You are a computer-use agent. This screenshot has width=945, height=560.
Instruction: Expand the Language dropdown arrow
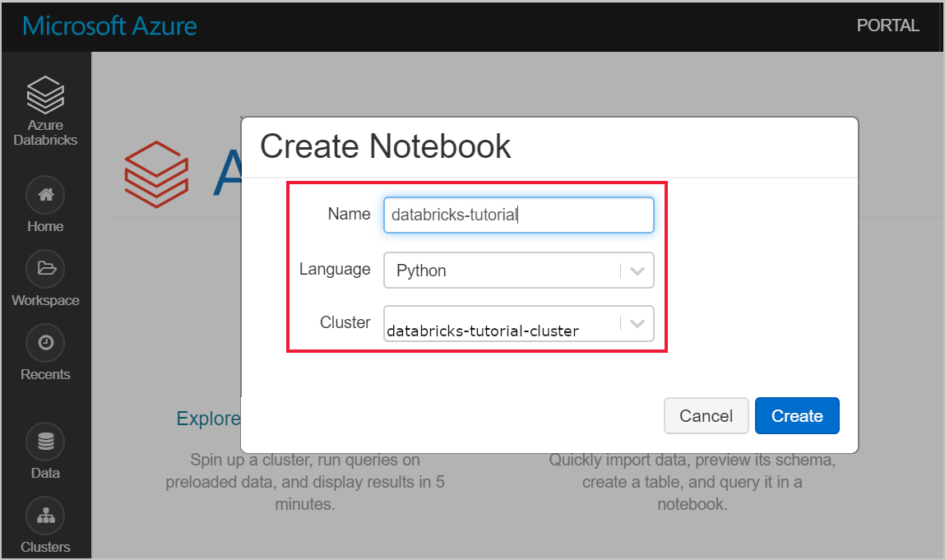(x=637, y=271)
